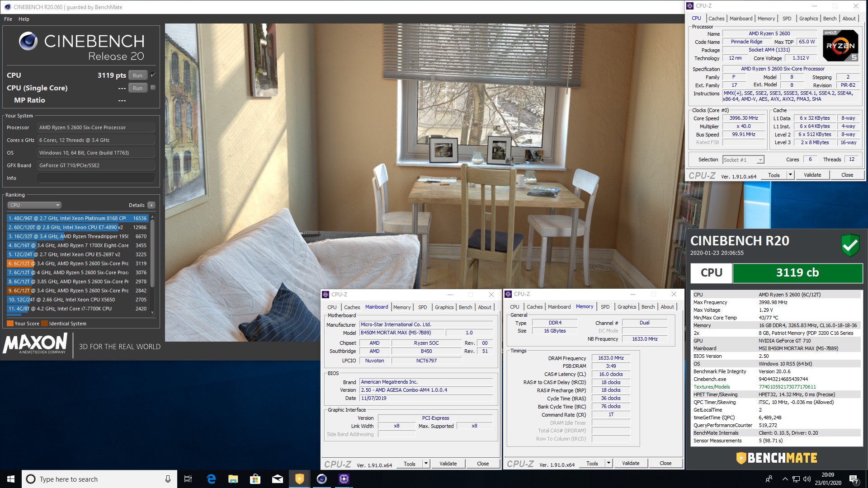This screenshot has width=868, height=488.
Task: Click Tools button in CPU-Z Memory window
Action: [592, 463]
